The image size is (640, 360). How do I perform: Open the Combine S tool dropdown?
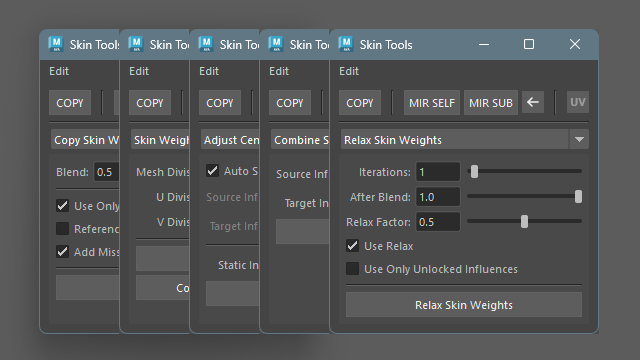[x=300, y=140]
